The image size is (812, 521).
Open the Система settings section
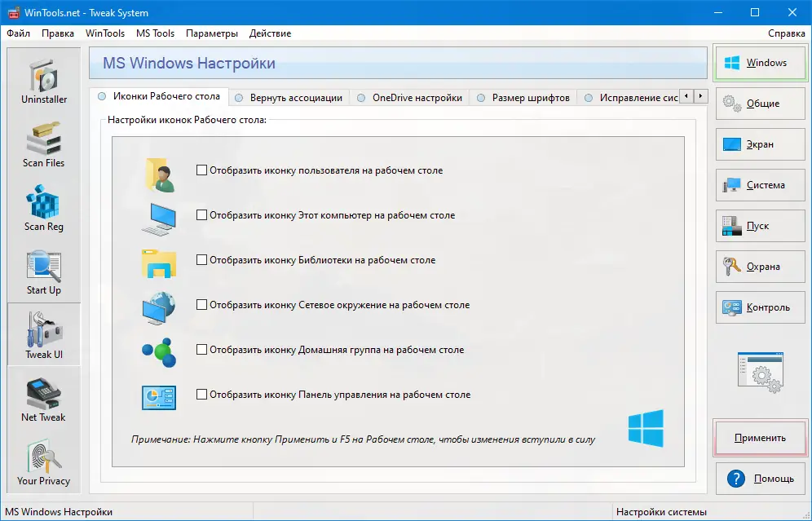(x=760, y=185)
